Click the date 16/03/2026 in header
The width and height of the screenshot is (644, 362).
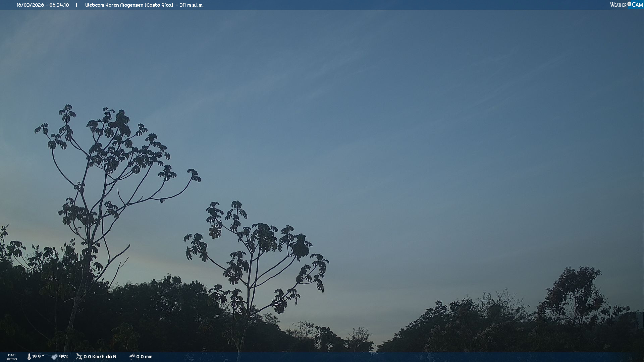pos(31,5)
